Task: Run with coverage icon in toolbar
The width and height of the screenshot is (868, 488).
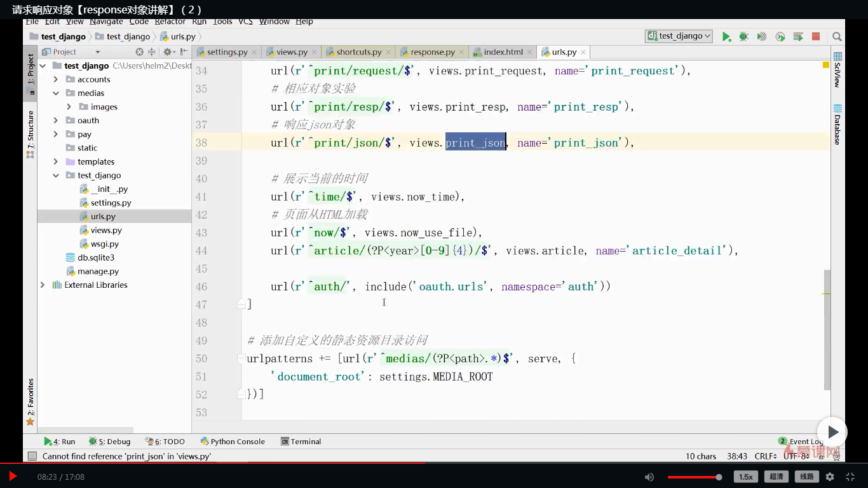Action: click(x=762, y=37)
